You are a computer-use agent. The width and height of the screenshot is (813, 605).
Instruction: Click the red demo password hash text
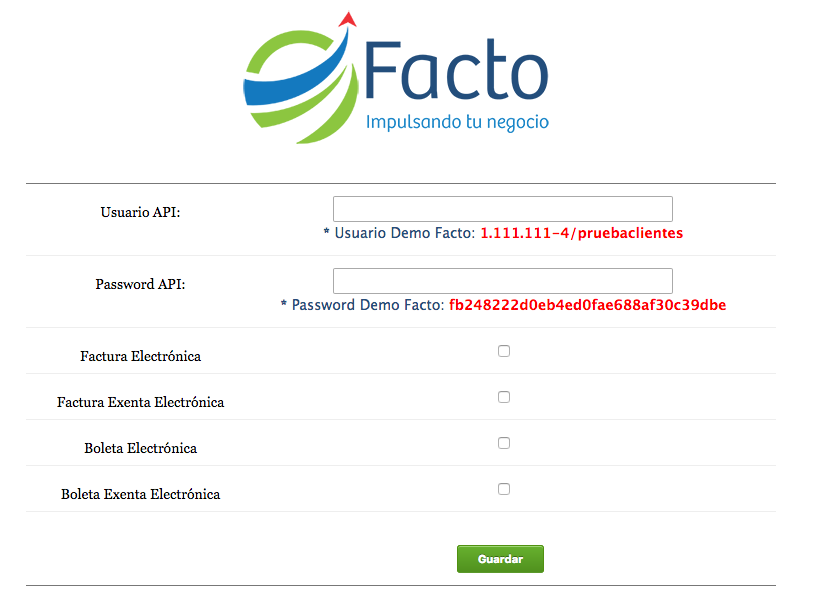[x=587, y=305]
